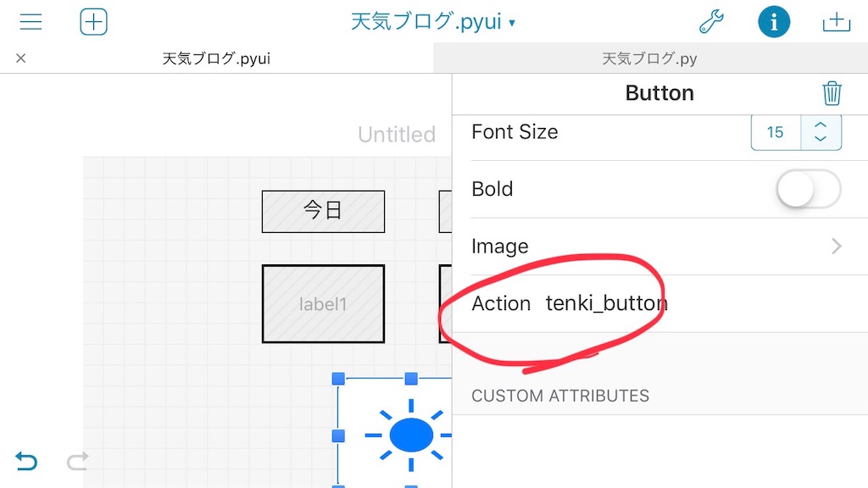
Task: Select the 今日 label on canvas
Action: (x=323, y=211)
